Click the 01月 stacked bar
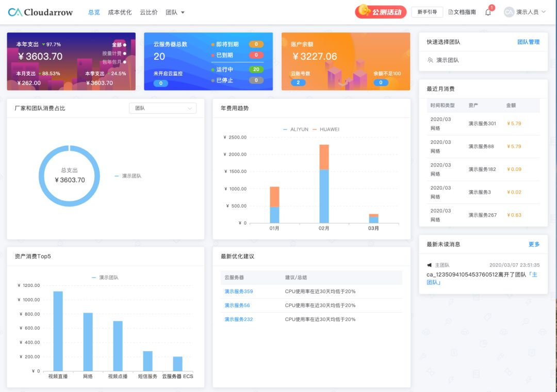 click(x=274, y=204)
